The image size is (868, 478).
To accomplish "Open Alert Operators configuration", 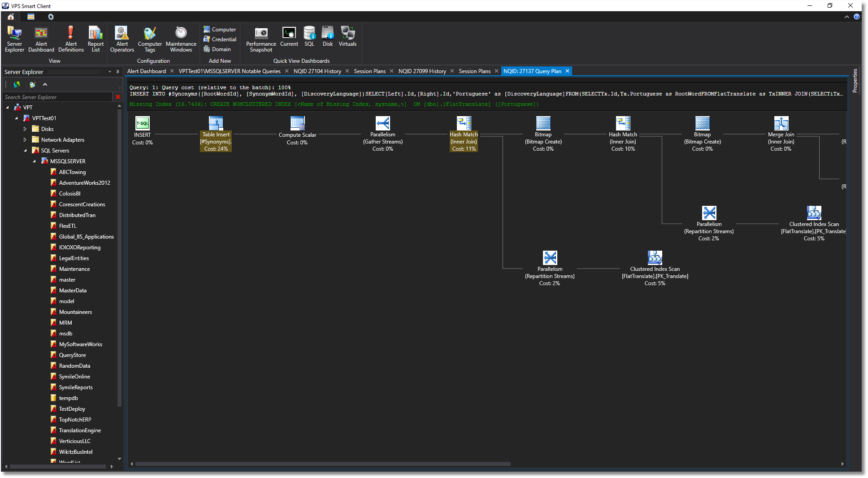I will (x=122, y=39).
